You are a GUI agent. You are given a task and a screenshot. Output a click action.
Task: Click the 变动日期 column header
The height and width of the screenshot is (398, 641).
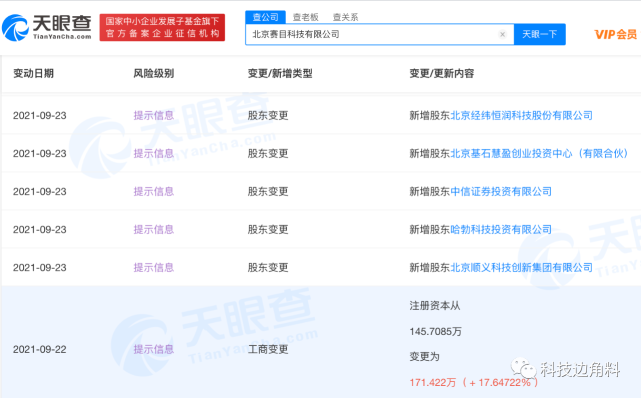(34, 74)
